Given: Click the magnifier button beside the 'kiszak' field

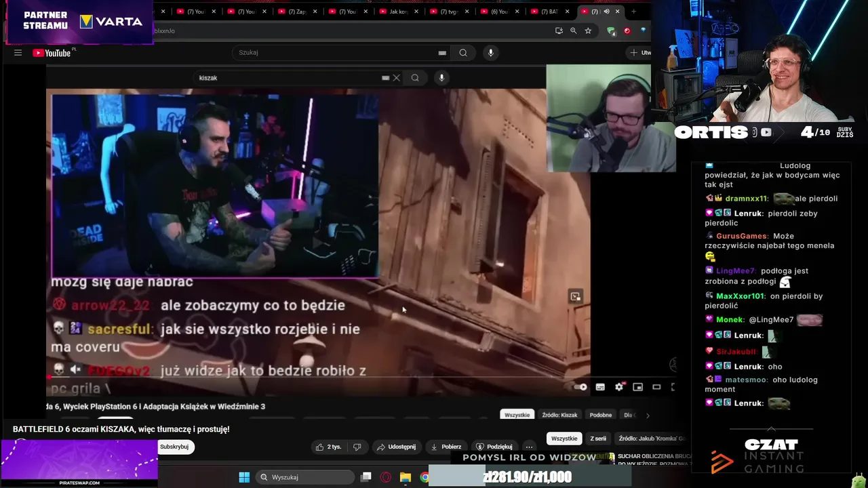Looking at the screenshot, I should point(415,78).
